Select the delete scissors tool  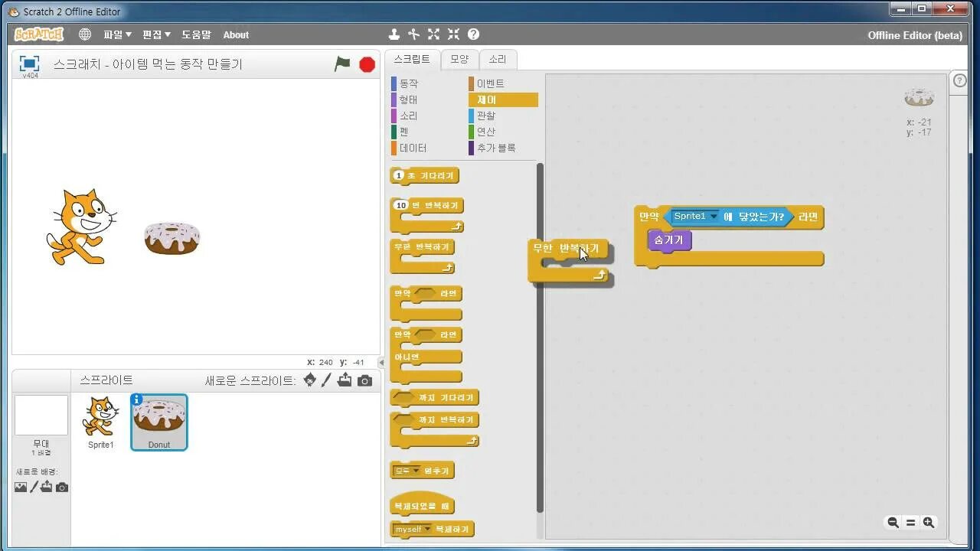pyautogui.click(x=414, y=34)
